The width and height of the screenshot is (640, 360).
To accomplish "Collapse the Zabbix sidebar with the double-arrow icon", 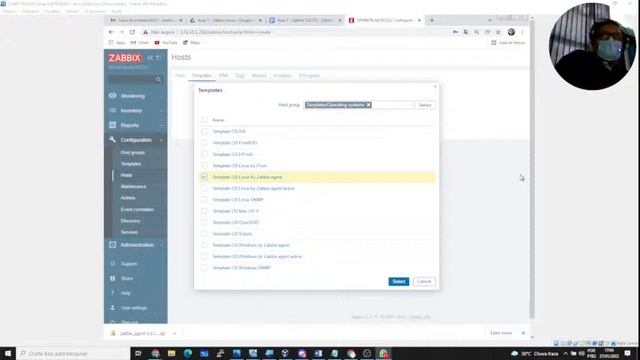I will (150, 58).
